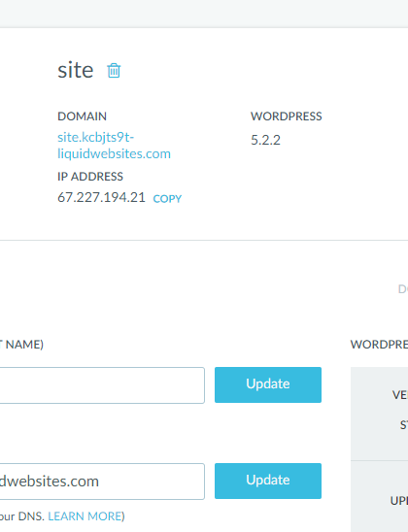Click the "site" page heading
The height and width of the screenshot is (532, 408).
point(76,70)
